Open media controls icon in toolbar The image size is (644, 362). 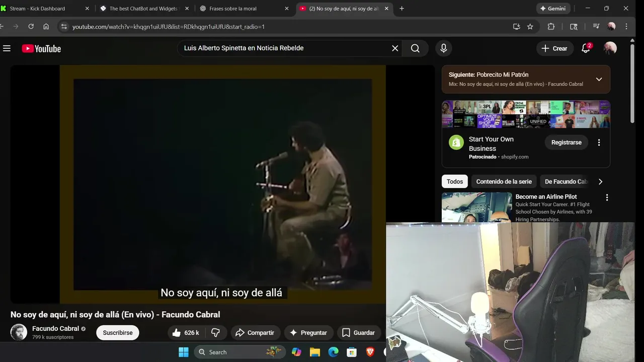pyautogui.click(x=596, y=27)
